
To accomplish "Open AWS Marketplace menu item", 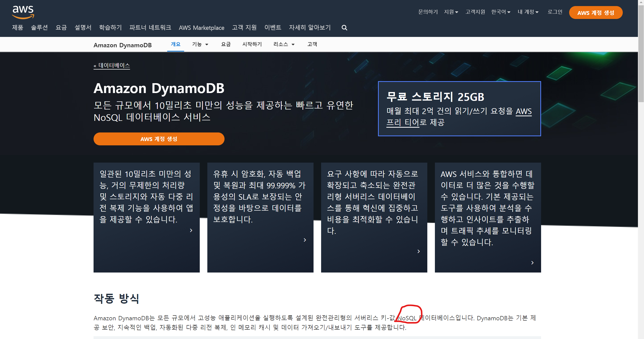I will click(x=201, y=28).
